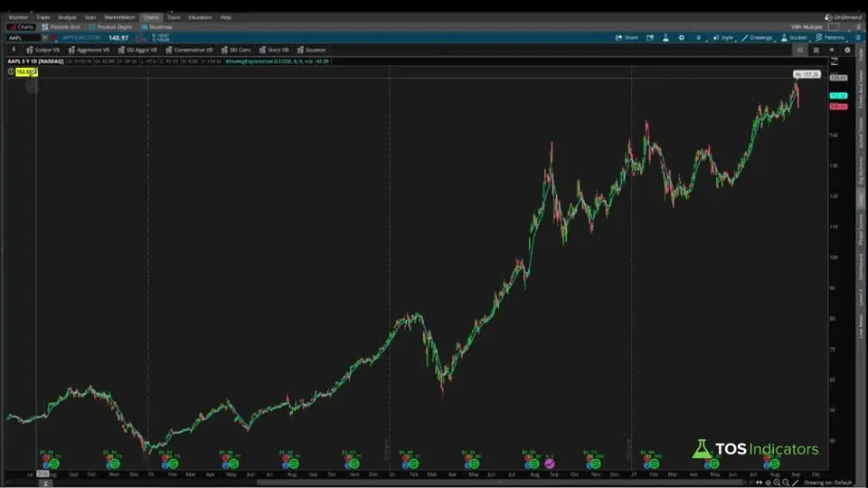Click the zoom in magnifier icon
This screenshot has height=488, width=868.
(x=777, y=483)
